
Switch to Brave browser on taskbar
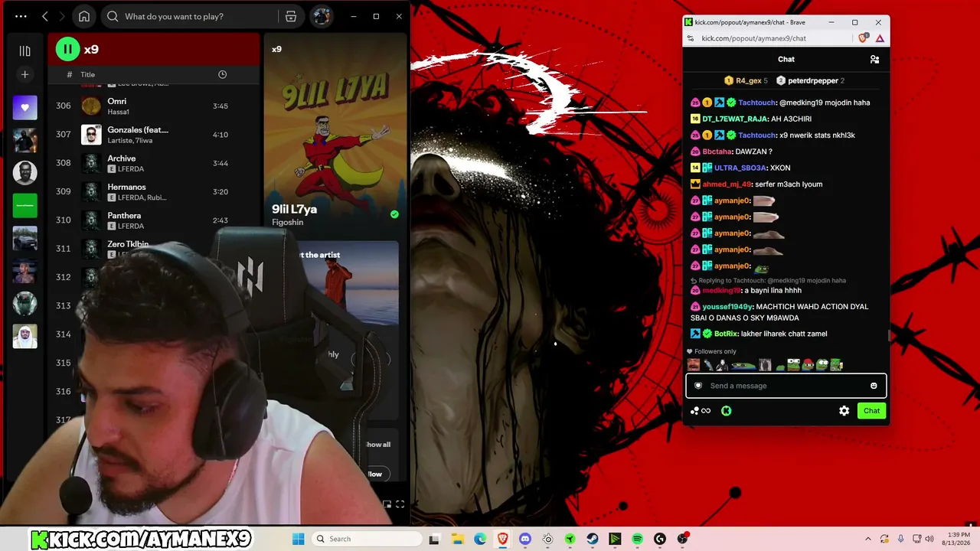pyautogui.click(x=502, y=539)
